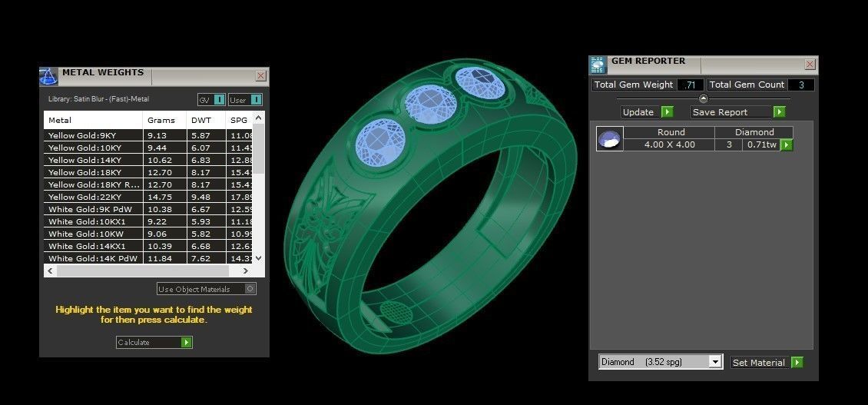Select the White Gold:9K PdW row
The width and height of the screenshot is (868, 405).
(x=147, y=210)
